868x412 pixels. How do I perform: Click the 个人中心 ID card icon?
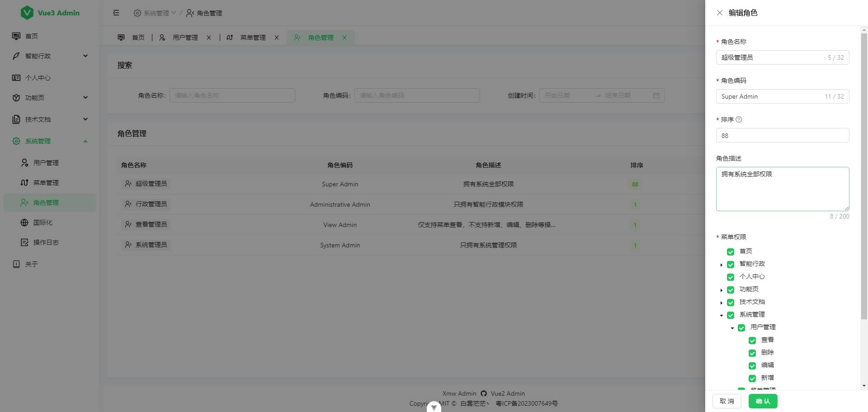(16, 78)
